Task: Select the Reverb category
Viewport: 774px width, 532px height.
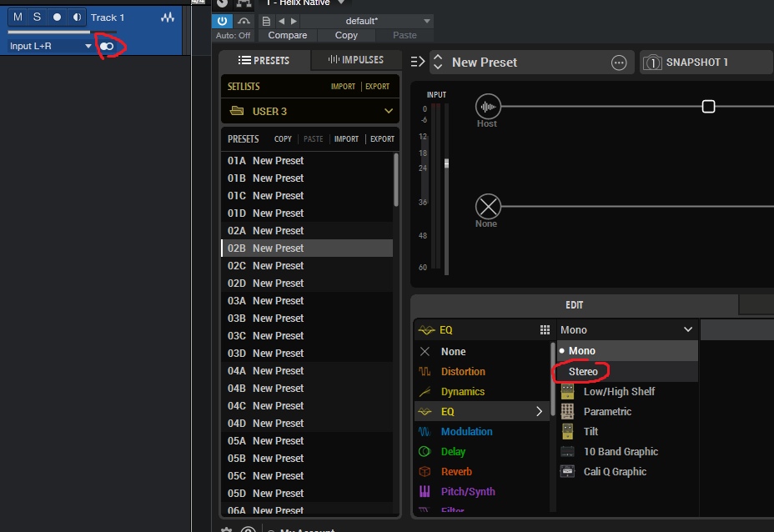Action: click(481, 472)
